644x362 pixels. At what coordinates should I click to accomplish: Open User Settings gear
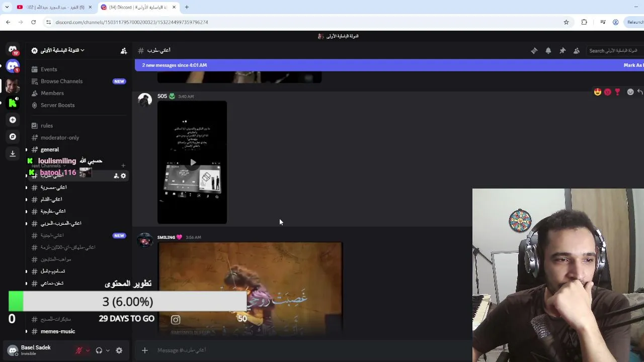[119, 350]
